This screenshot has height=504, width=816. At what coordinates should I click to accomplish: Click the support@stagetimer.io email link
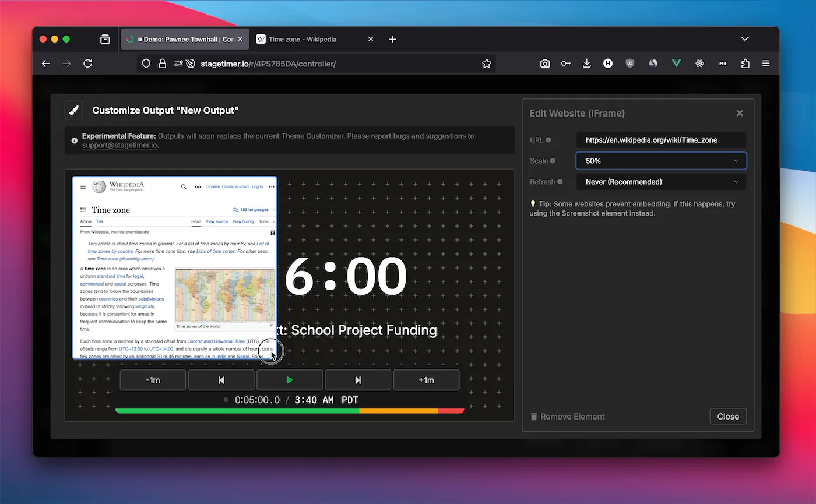click(119, 145)
